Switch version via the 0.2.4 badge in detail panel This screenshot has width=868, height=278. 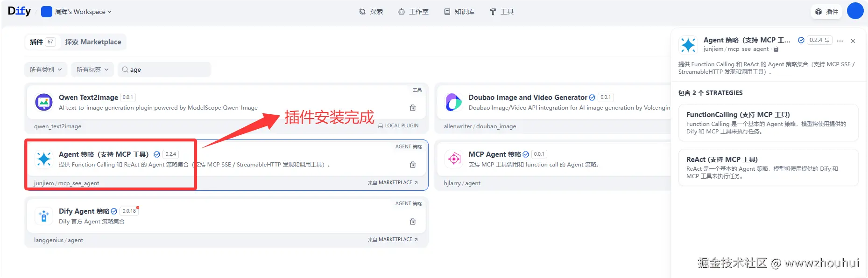pos(819,40)
